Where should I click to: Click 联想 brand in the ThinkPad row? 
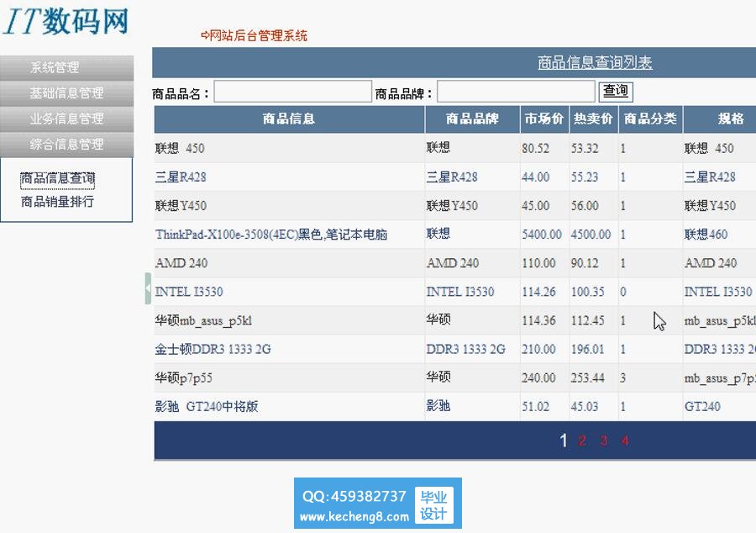[x=438, y=234]
